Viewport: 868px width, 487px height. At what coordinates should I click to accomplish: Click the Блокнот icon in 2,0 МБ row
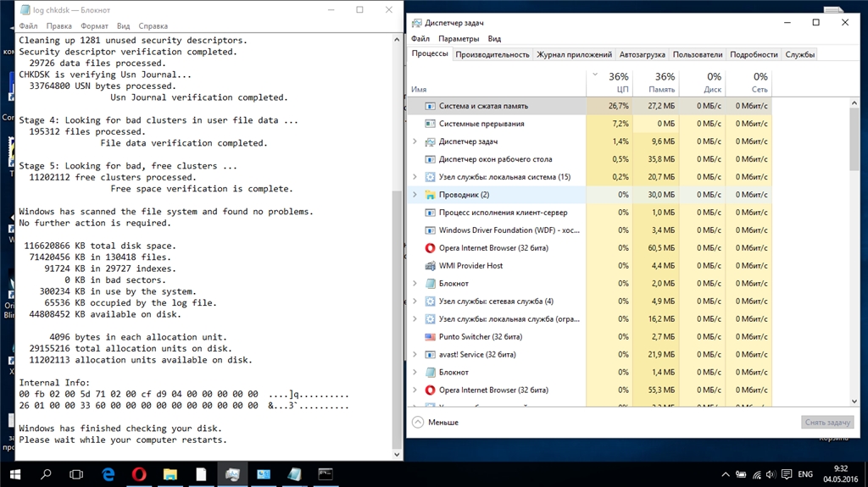[x=430, y=284]
